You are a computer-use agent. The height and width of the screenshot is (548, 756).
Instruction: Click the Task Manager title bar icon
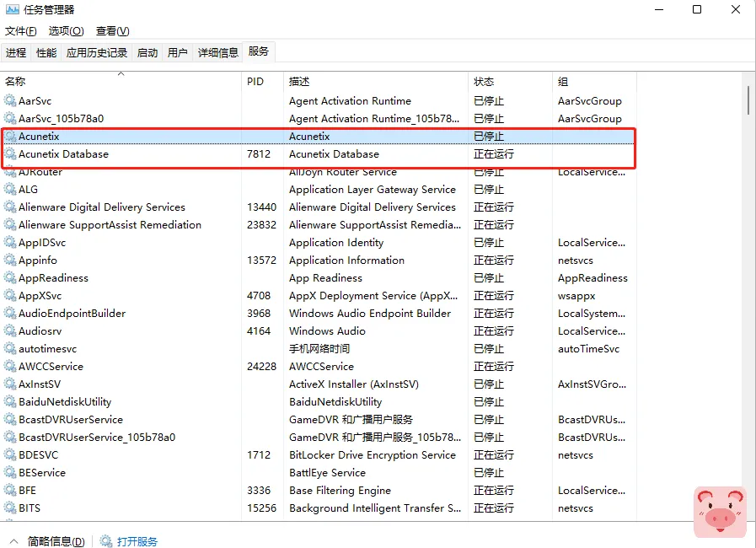click(x=13, y=9)
